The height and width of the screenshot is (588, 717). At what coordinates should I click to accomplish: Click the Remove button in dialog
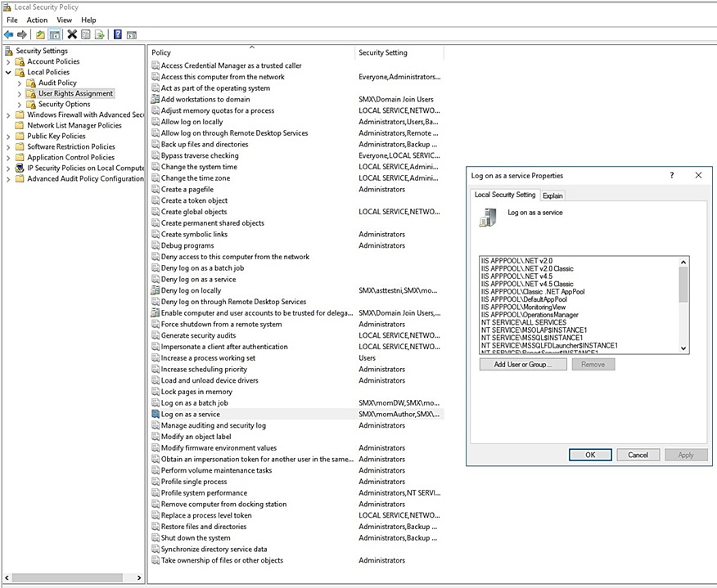593,365
